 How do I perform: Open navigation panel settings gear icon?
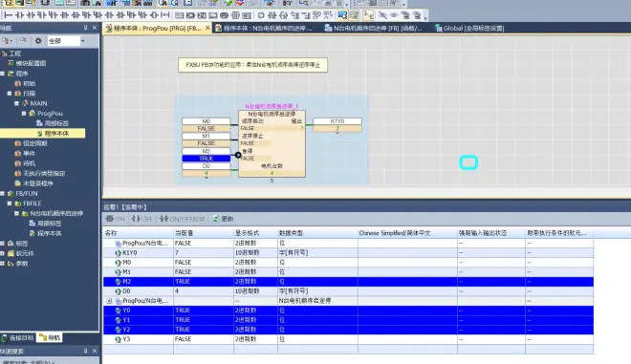tap(38, 41)
